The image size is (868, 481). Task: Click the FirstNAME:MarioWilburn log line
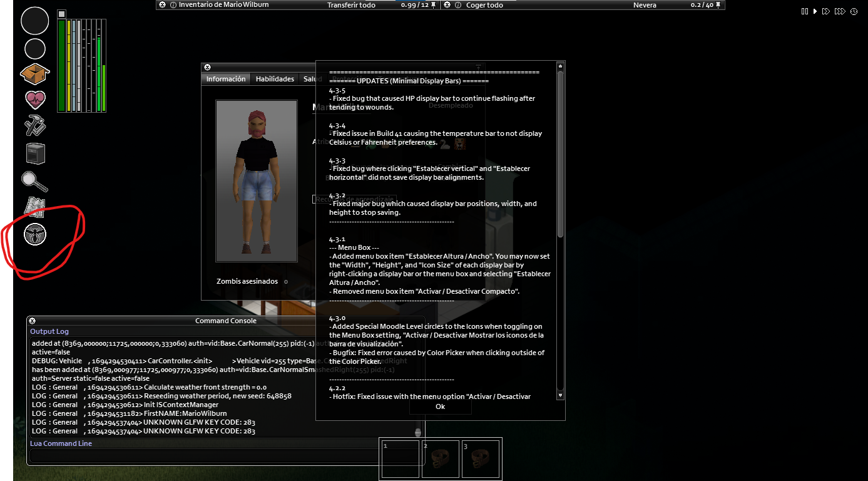(x=130, y=413)
